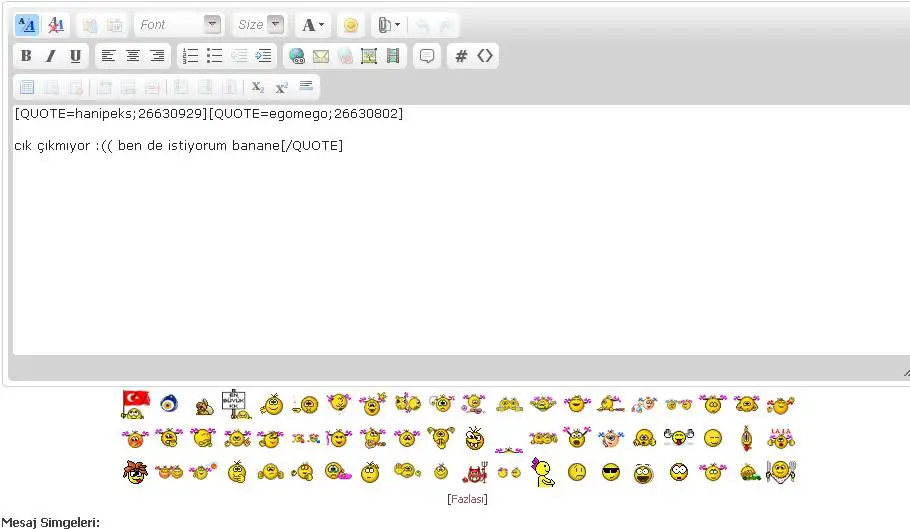Insert the Turkish flag smiley
910x529 pixels.
135,403
